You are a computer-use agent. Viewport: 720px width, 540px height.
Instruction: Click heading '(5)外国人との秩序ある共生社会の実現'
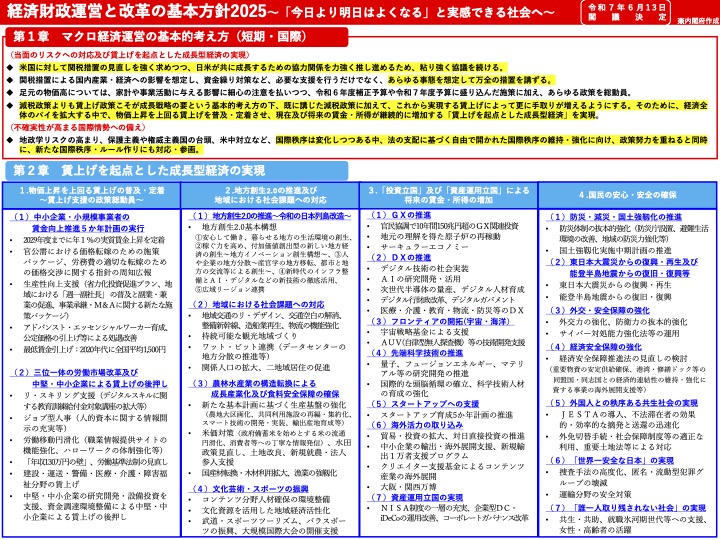(623, 404)
